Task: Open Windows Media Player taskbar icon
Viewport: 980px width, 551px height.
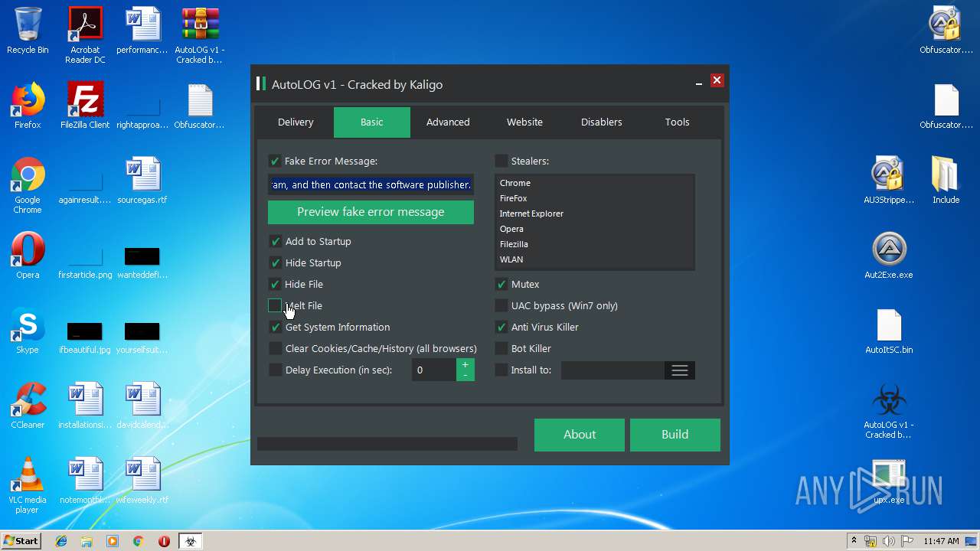Action: pyautogui.click(x=113, y=541)
